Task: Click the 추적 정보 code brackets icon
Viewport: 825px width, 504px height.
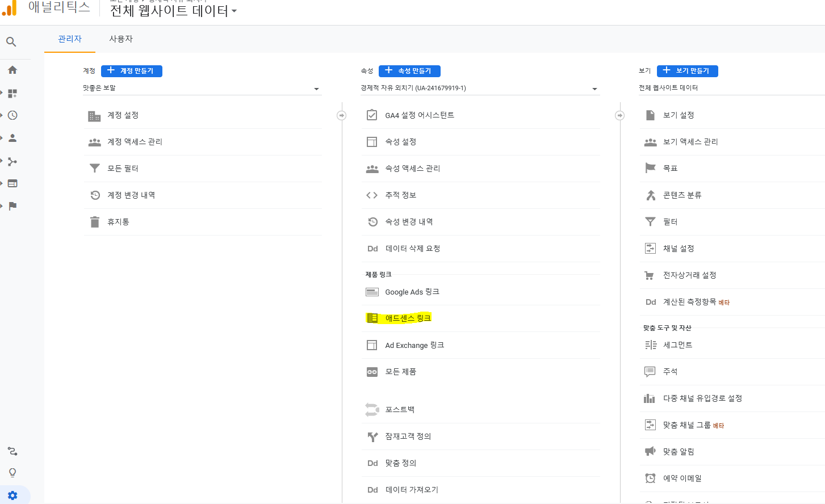Action: pos(372,195)
